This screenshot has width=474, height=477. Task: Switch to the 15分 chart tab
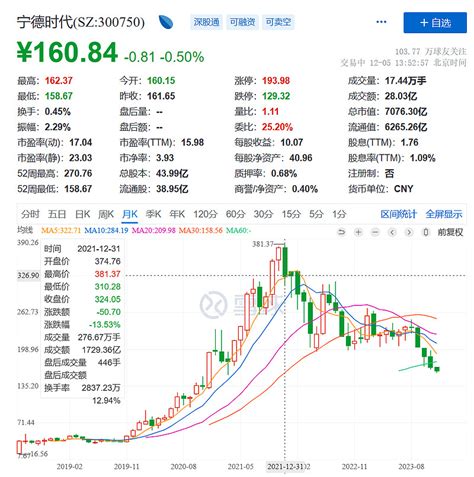coord(291,214)
